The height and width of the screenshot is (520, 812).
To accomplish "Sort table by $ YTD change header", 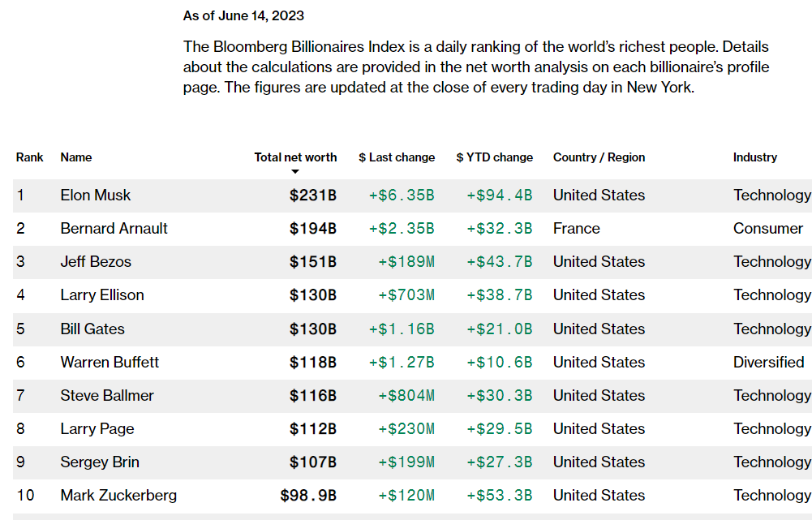I will [x=495, y=157].
